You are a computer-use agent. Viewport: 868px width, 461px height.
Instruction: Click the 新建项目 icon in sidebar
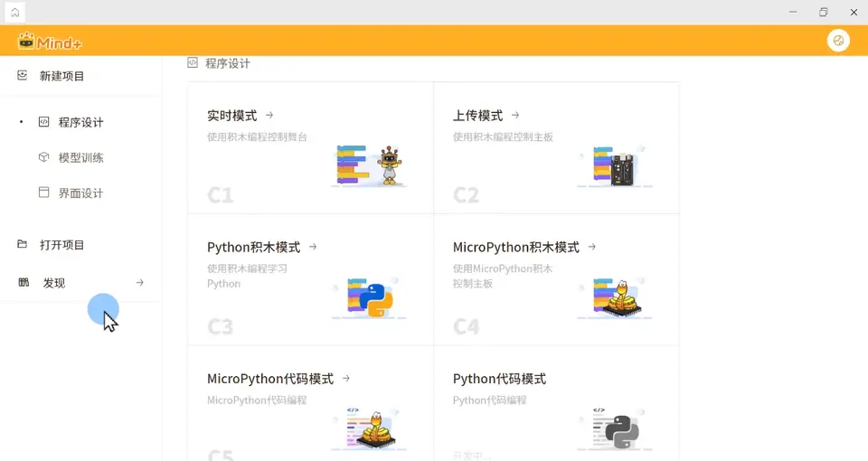(22, 75)
